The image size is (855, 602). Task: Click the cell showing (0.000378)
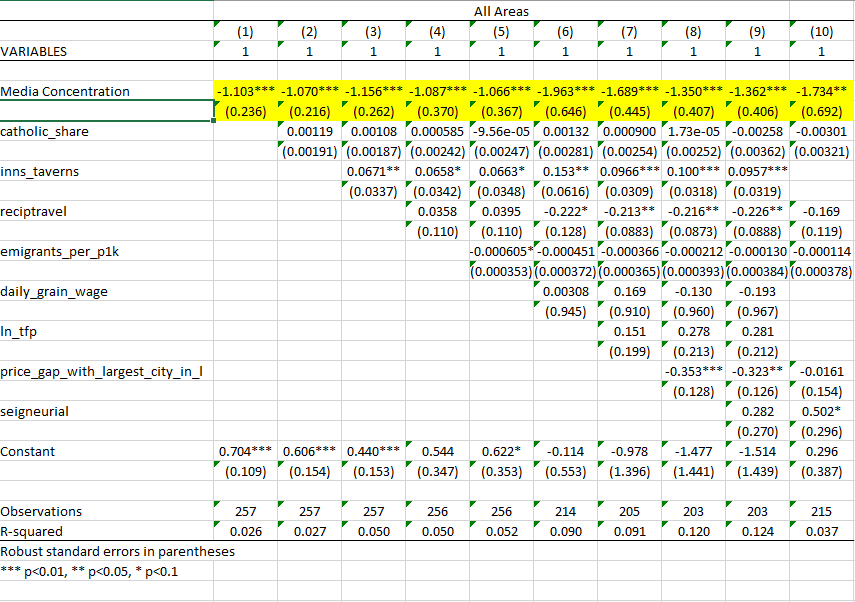click(821, 272)
